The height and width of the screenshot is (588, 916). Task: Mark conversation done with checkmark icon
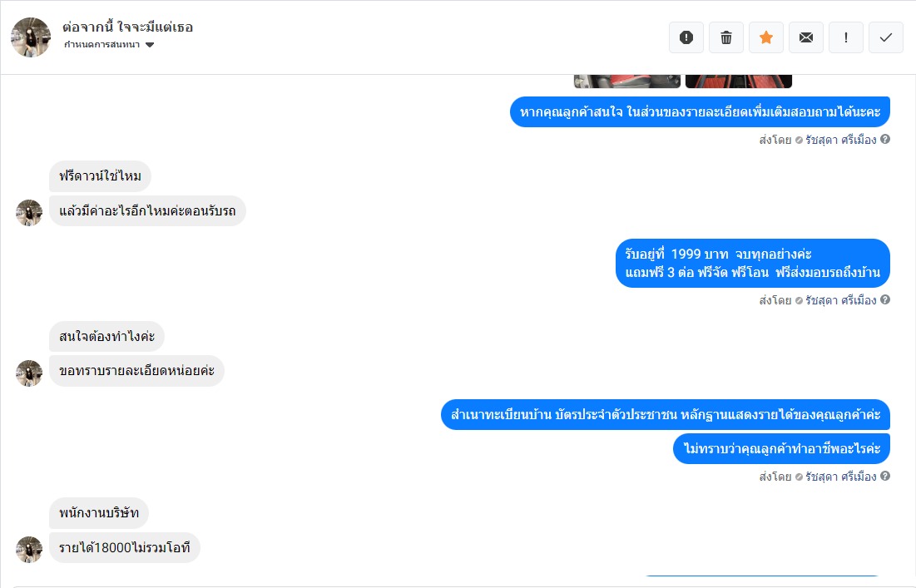(885, 37)
